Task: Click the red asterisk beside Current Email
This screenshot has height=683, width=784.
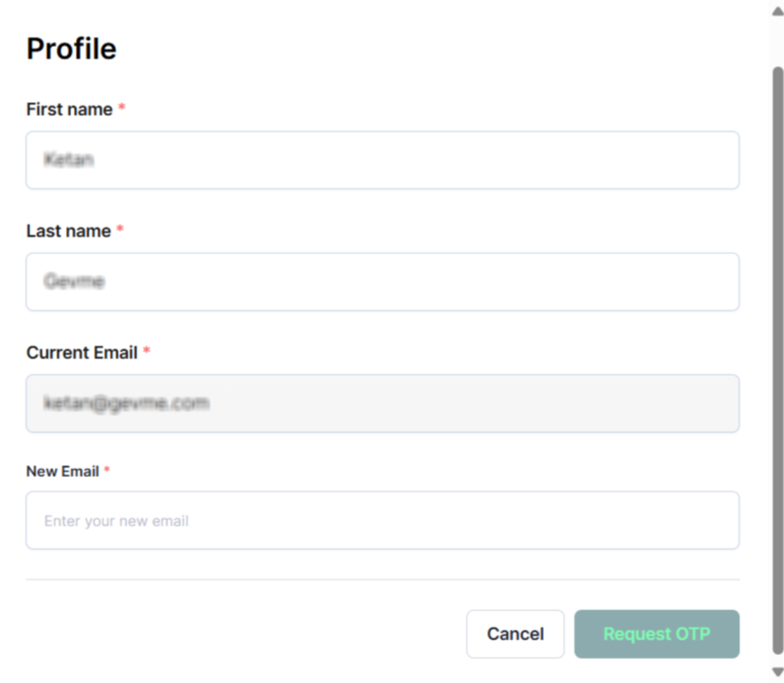Action: pos(147,352)
